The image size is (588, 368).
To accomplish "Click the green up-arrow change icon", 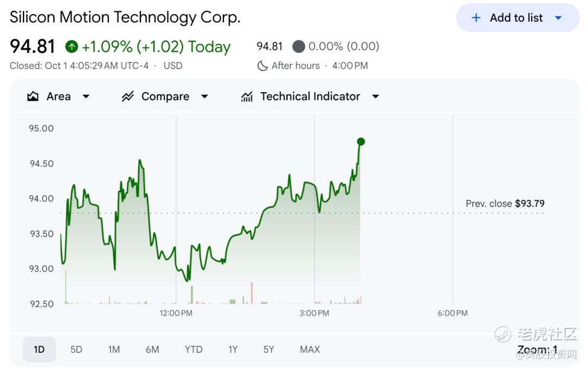I will click(71, 47).
